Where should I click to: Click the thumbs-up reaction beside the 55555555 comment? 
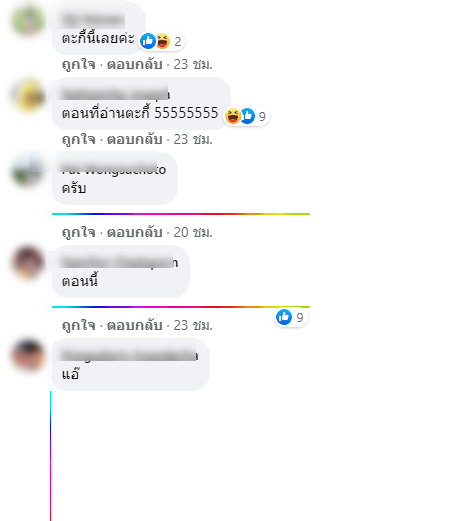click(247, 116)
